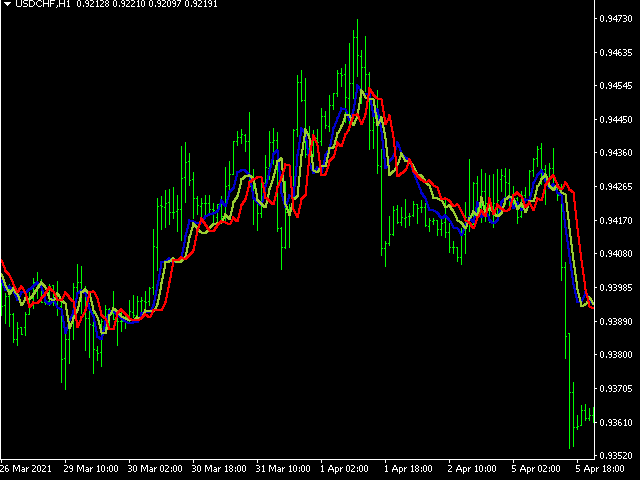The width and height of the screenshot is (640, 480).
Task: Click the 0.94265 price scale label
Action: pyautogui.click(x=616, y=187)
